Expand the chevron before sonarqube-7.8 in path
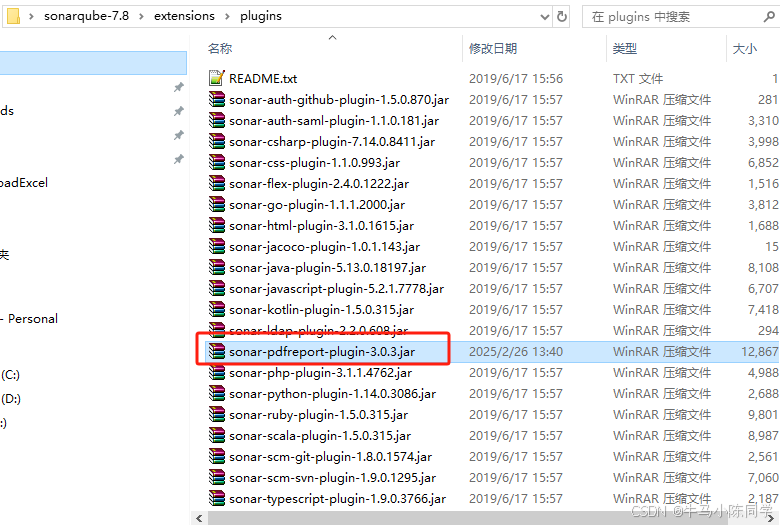The width and height of the screenshot is (780, 525). click(31, 16)
